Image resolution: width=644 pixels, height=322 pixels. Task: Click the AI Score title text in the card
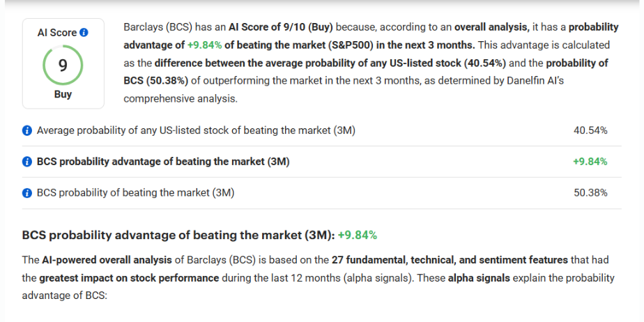click(57, 33)
